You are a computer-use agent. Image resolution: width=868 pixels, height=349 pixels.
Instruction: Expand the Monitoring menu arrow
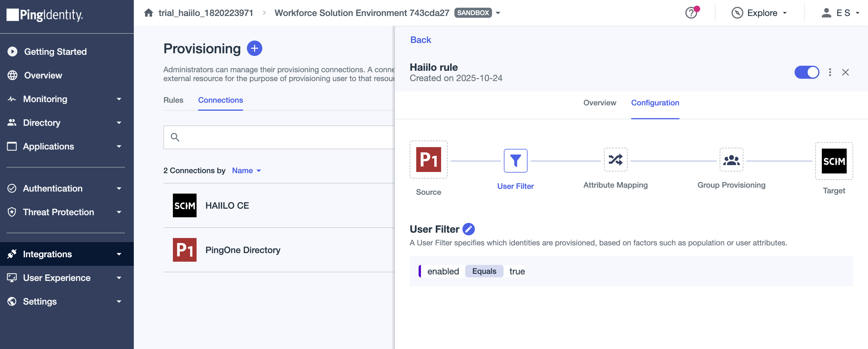119,99
